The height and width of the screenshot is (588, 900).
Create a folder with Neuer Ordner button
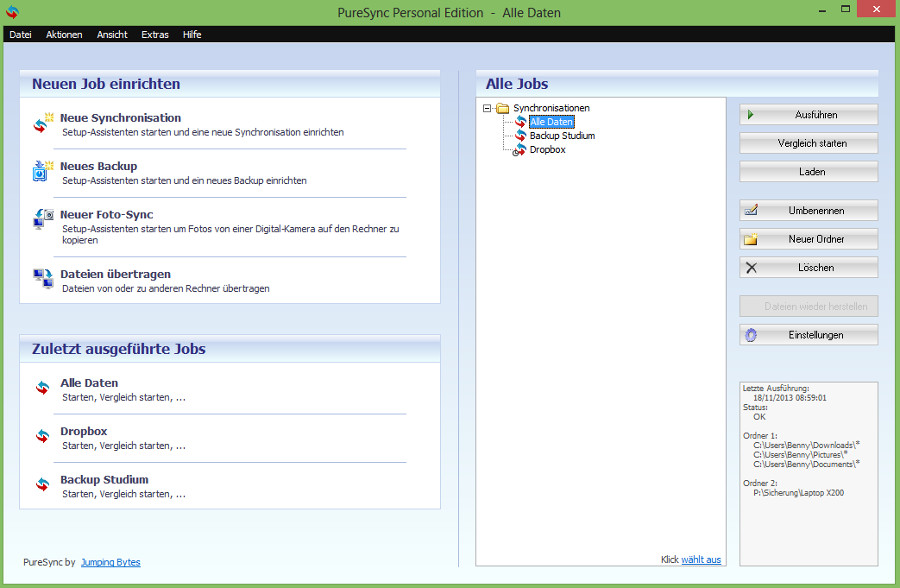tap(809, 239)
